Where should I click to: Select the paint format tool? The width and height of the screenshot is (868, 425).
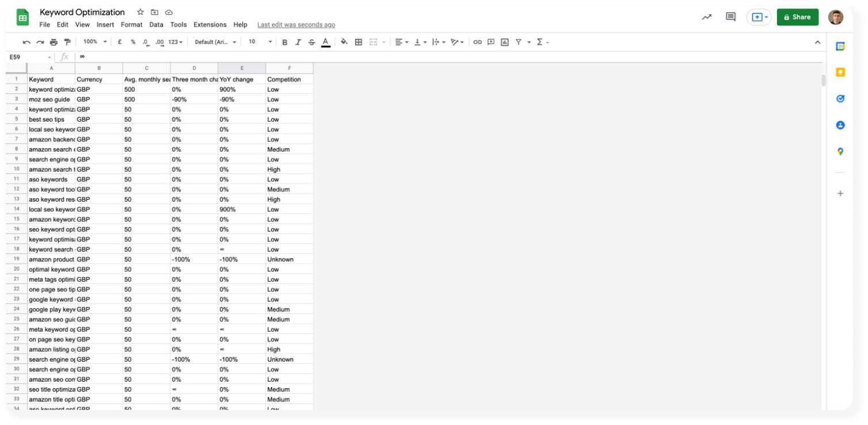click(67, 42)
